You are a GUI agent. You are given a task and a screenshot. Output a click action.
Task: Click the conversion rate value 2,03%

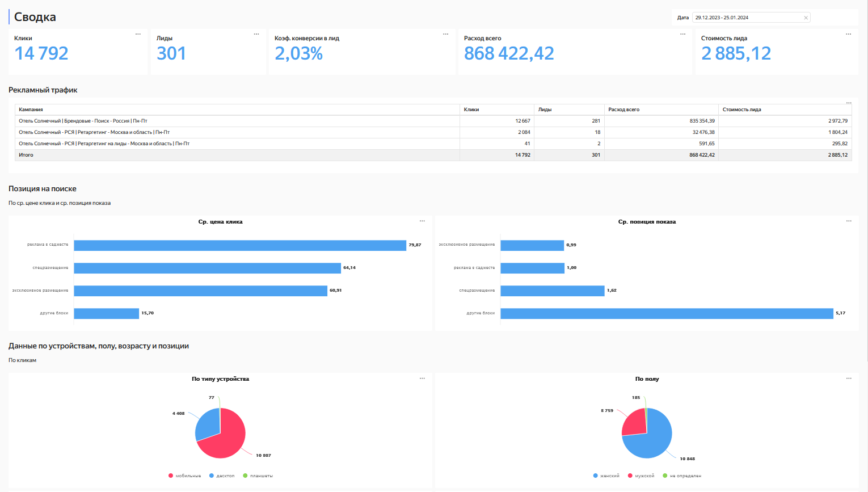[x=299, y=53]
